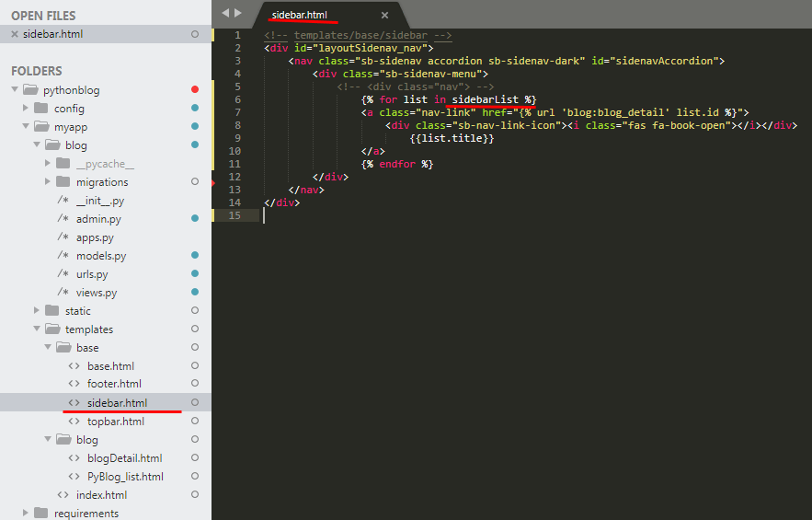Click the templates folder icon
812x520 pixels.
pyautogui.click(x=52, y=329)
